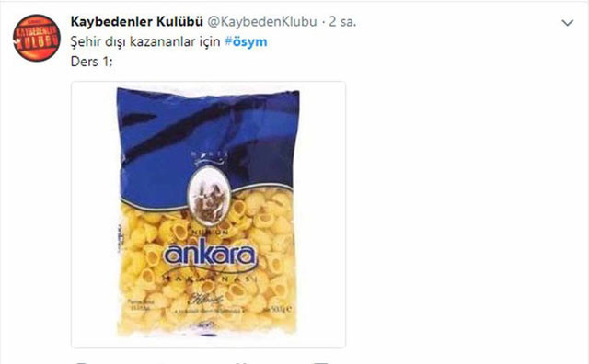Viewport: 589px width, 364px height.
Task: Select the tweet text Şehir dışı kazananlar için
Action: (145, 41)
